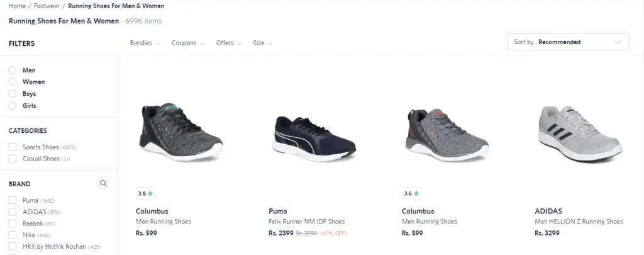Select the Women gender filter

pyautogui.click(x=13, y=82)
